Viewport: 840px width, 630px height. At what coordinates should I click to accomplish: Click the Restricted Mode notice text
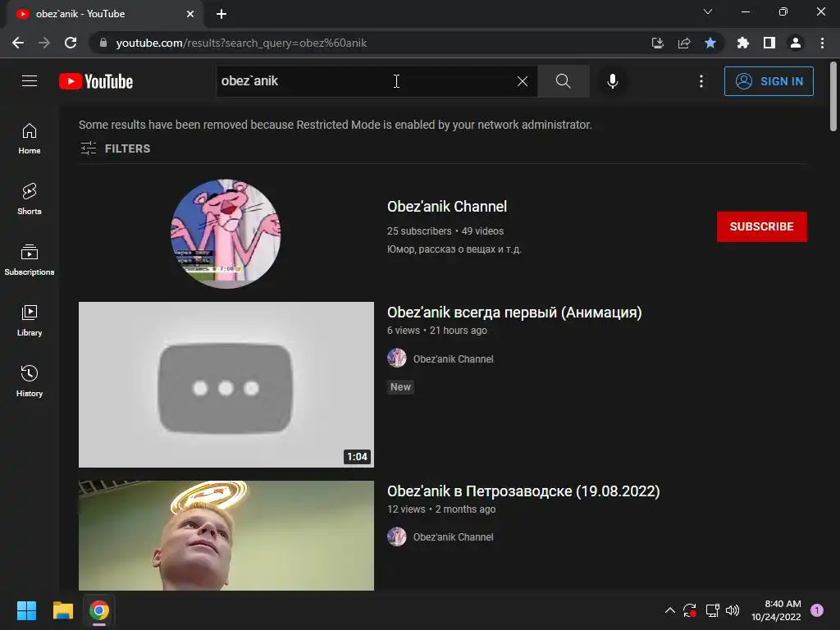(x=336, y=125)
